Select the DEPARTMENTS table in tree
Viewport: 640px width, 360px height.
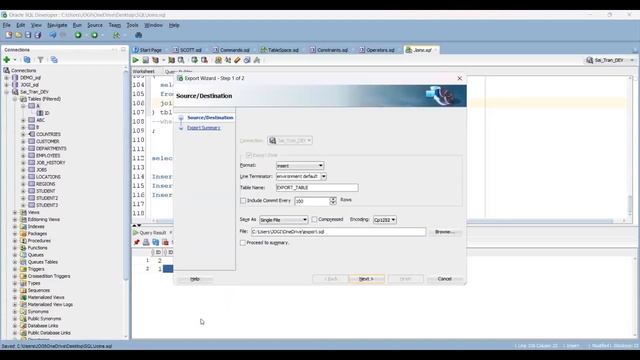51,149
